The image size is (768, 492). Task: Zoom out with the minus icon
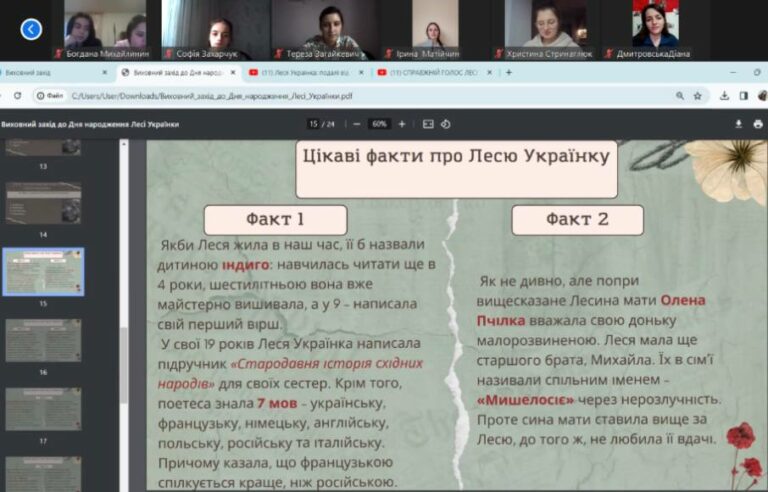click(357, 124)
